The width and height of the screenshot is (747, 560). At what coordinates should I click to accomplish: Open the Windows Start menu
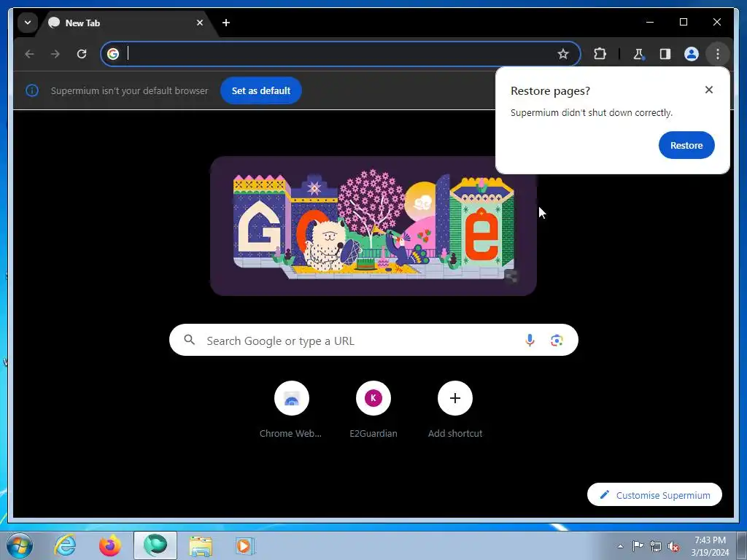(20, 545)
